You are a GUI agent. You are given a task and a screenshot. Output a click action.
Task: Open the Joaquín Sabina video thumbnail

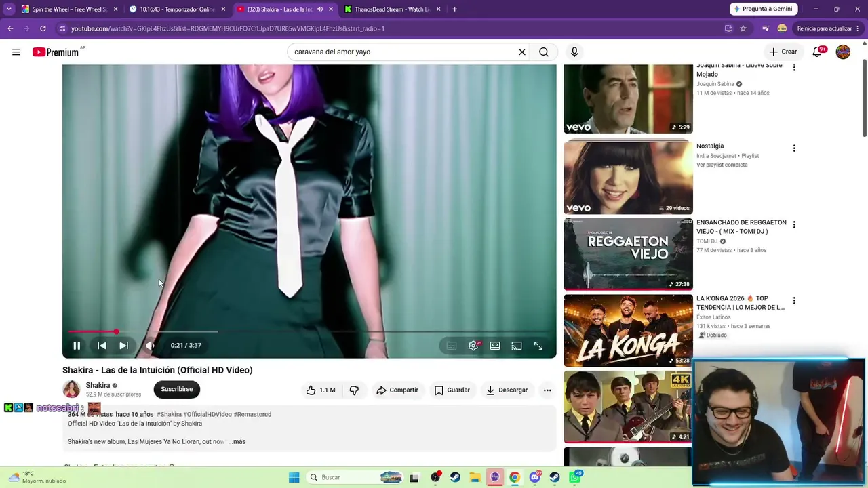[628, 99]
